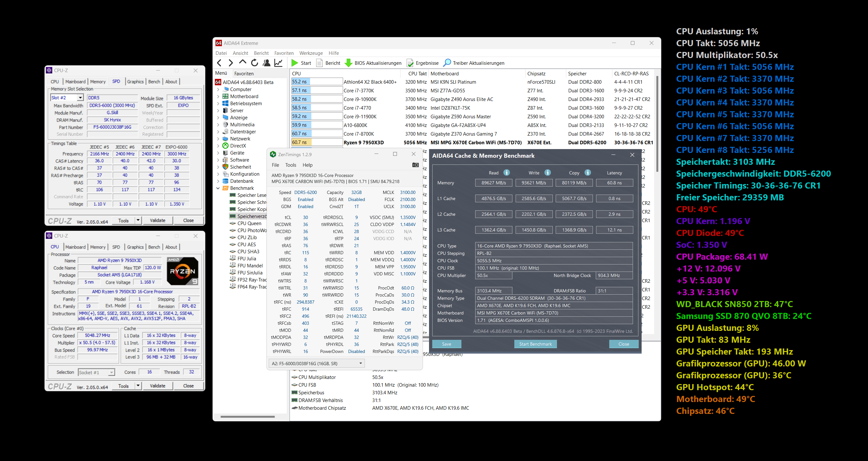Click Save in Cache & Memory Benchmark
The width and height of the screenshot is (868, 461).
446,344
